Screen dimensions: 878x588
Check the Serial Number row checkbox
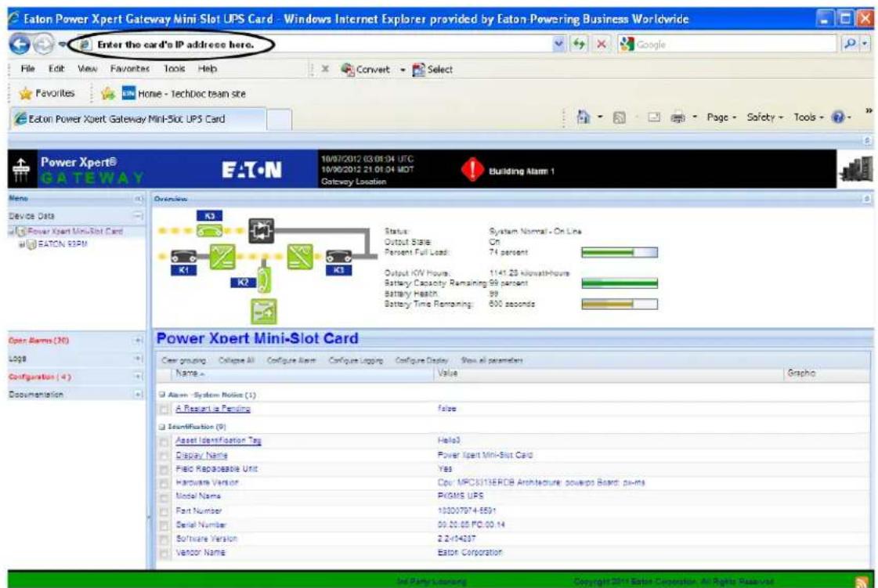pyautogui.click(x=164, y=526)
